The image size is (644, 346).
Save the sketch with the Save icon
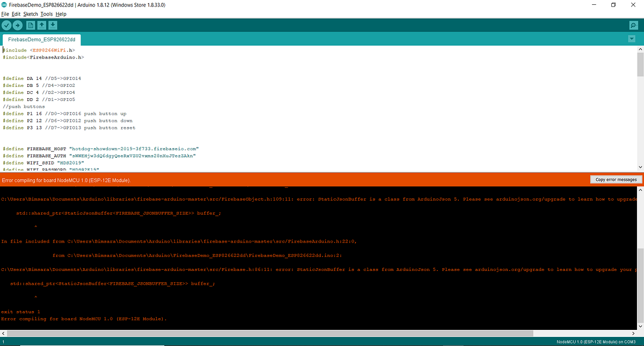click(53, 25)
